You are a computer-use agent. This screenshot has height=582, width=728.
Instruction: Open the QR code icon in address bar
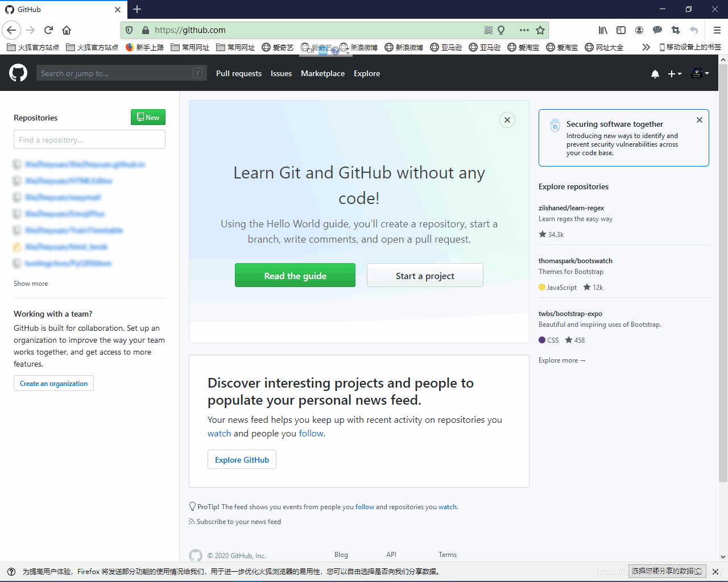[x=489, y=30]
